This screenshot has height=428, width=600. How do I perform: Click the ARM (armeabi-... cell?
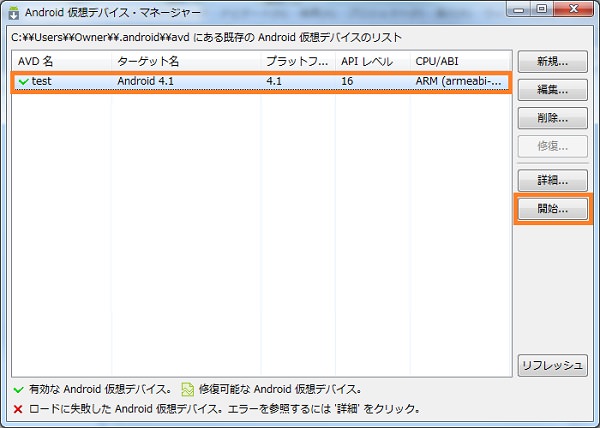pos(458,81)
